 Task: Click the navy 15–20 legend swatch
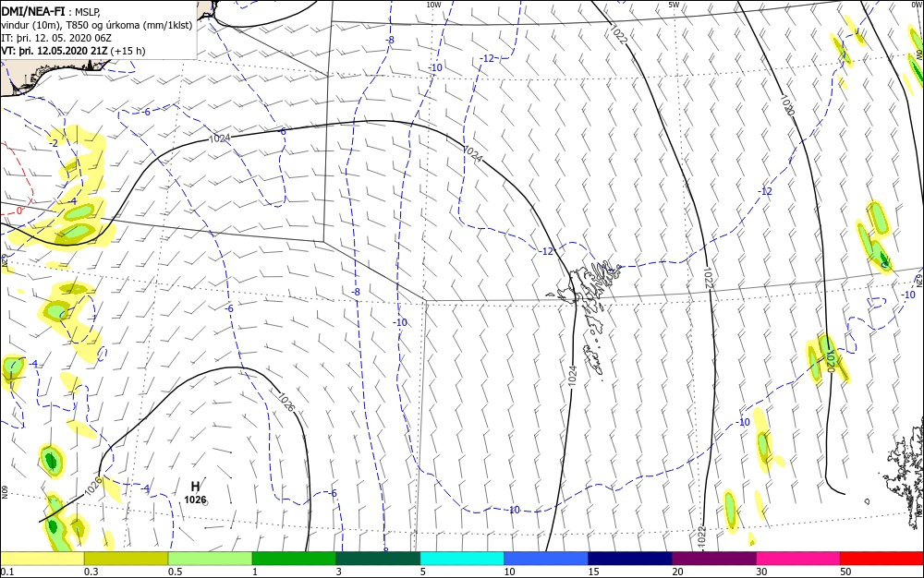[630, 559]
